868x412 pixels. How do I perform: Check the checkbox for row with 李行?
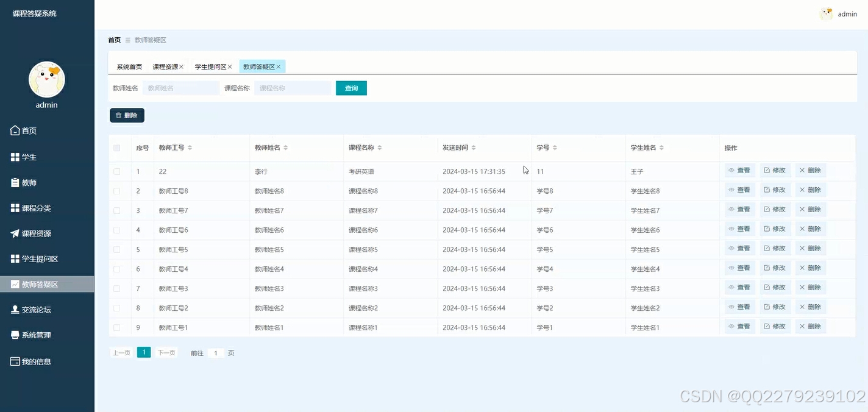pos(118,171)
